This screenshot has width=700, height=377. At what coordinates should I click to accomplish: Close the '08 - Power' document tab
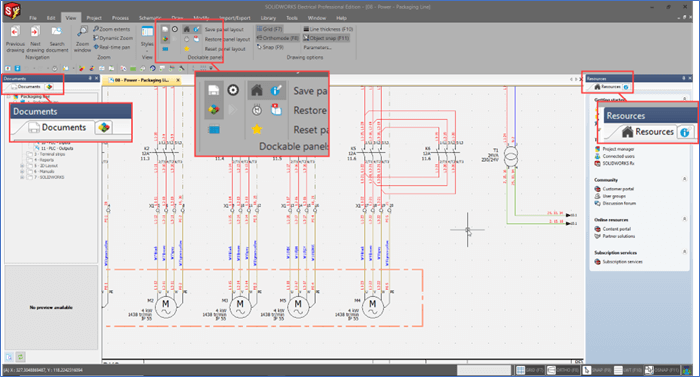[x=178, y=80]
